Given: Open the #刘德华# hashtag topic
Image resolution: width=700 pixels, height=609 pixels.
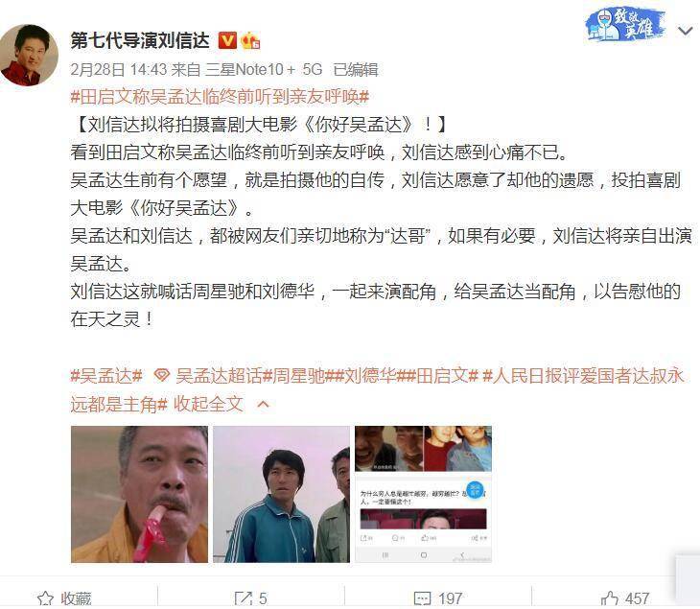Looking at the screenshot, I should click(370, 376).
